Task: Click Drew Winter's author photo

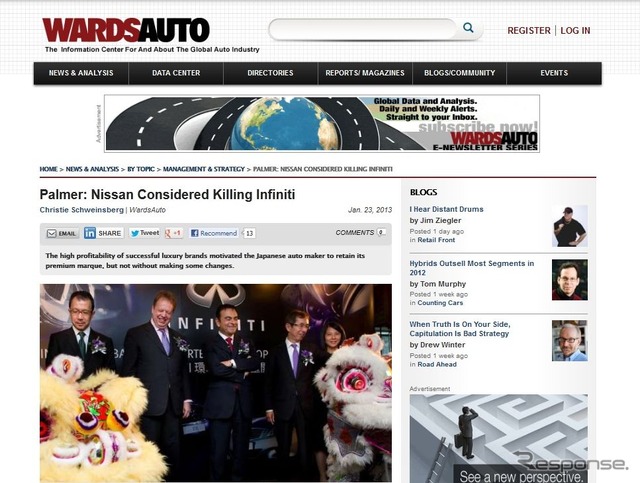Action: 570,341
